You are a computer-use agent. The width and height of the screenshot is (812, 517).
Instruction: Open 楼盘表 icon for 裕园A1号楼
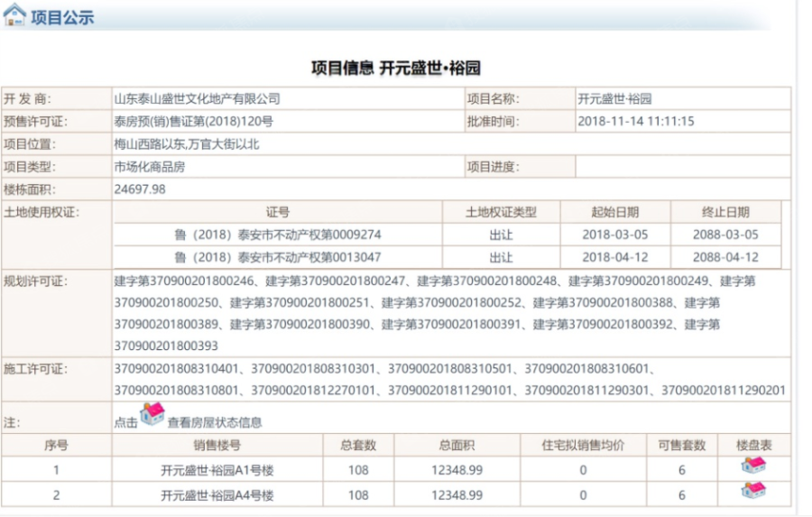753,467
